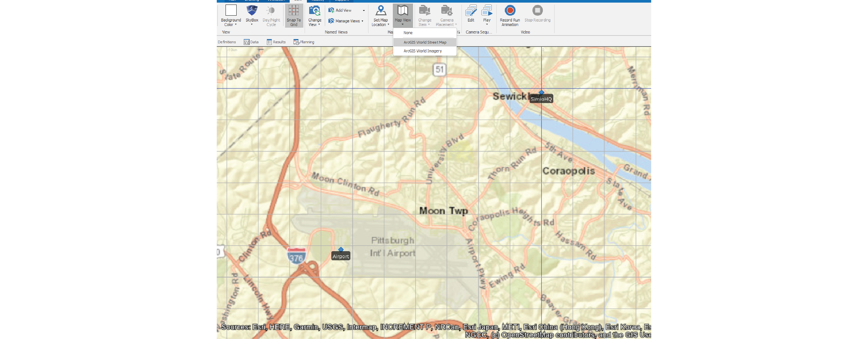Select the Airport node on map
Viewport: 868px width, 339px height.
(341, 250)
